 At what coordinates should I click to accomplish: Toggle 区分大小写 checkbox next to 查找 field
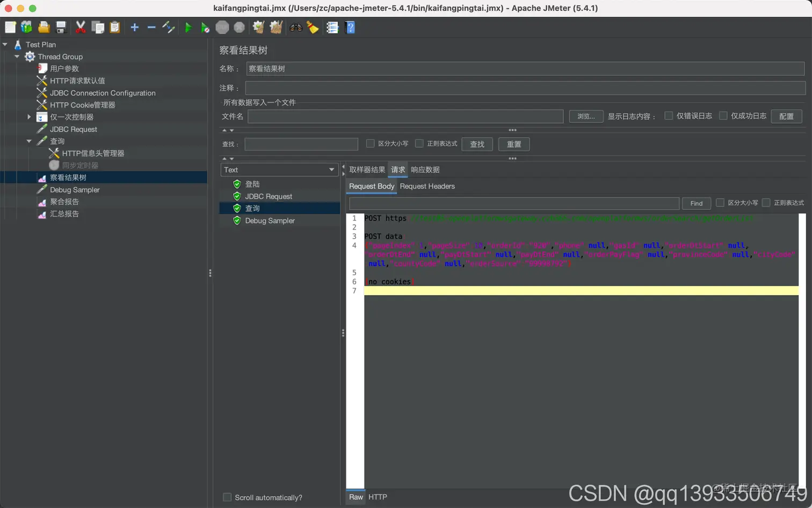(x=370, y=144)
